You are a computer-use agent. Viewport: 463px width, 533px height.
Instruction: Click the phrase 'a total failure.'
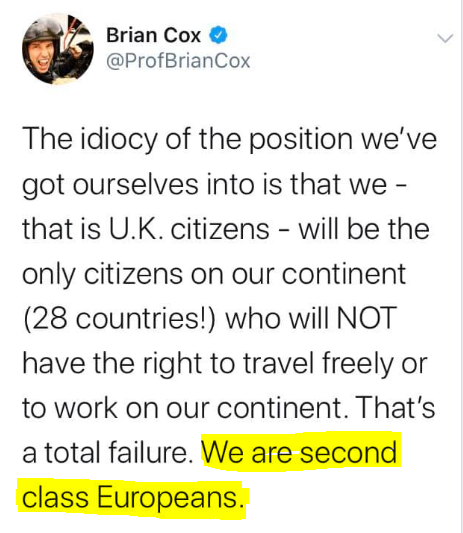[107, 453]
